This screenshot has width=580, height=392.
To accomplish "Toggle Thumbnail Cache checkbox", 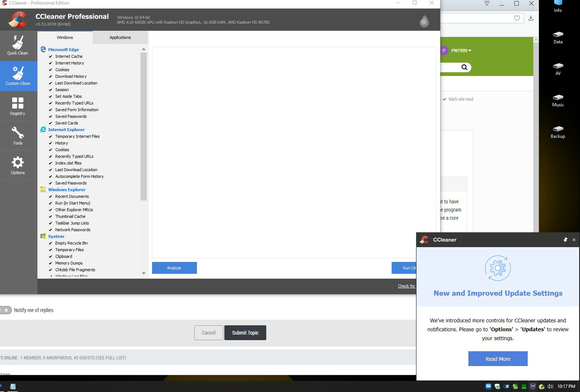I will click(50, 216).
